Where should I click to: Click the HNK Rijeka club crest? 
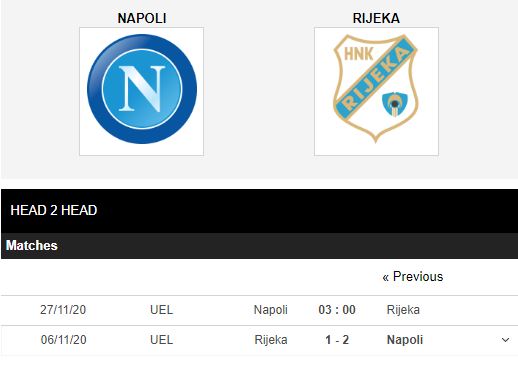pyautogui.click(x=376, y=89)
